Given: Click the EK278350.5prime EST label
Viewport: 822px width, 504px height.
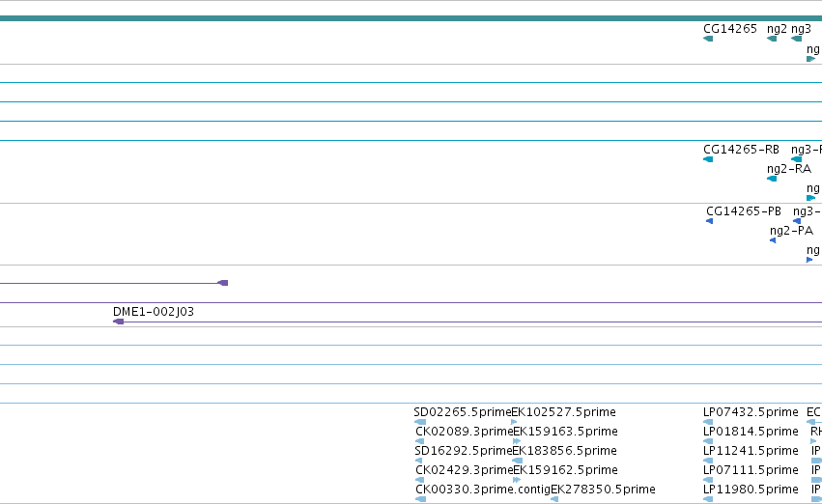Looking at the screenshot, I should [603, 490].
